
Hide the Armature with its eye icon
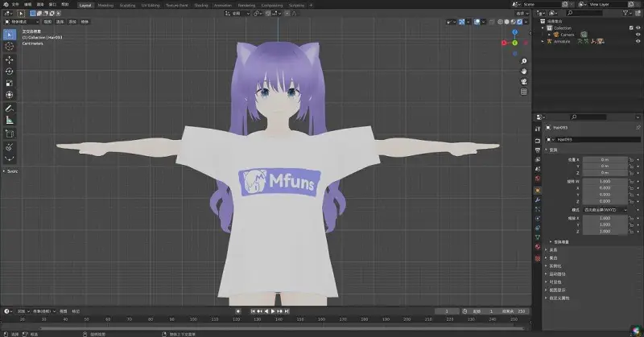(x=638, y=41)
